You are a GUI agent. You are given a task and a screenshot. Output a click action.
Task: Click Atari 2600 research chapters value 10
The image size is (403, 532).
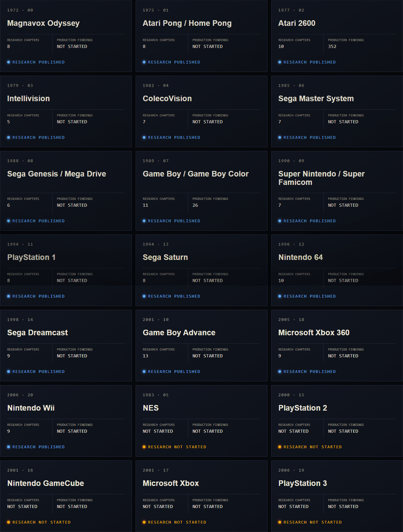(281, 46)
